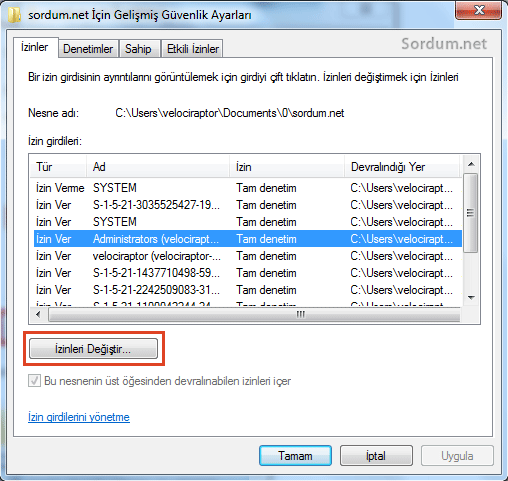Screen dimensions: 508x481
Task: Select the İzin Verme SYSTEM entry
Action: coord(248,188)
